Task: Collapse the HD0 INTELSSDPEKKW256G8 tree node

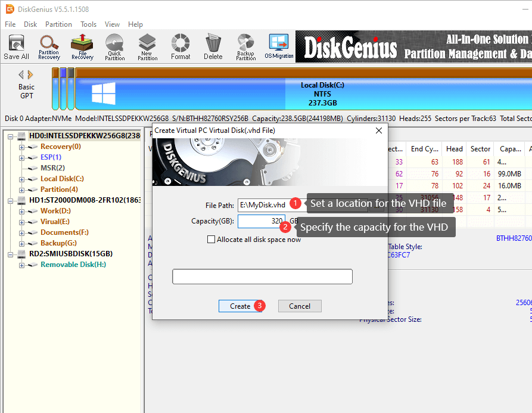Action: 11,136
